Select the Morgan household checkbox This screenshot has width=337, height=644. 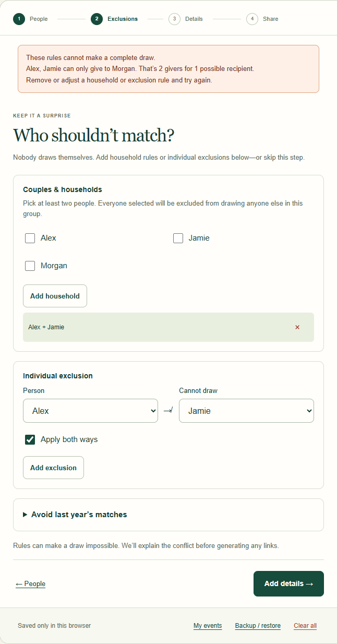click(x=30, y=266)
